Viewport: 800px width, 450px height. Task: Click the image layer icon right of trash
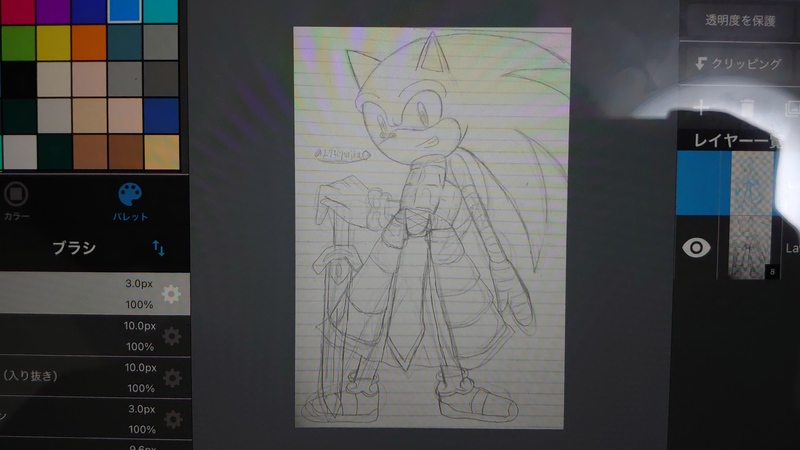(x=792, y=108)
